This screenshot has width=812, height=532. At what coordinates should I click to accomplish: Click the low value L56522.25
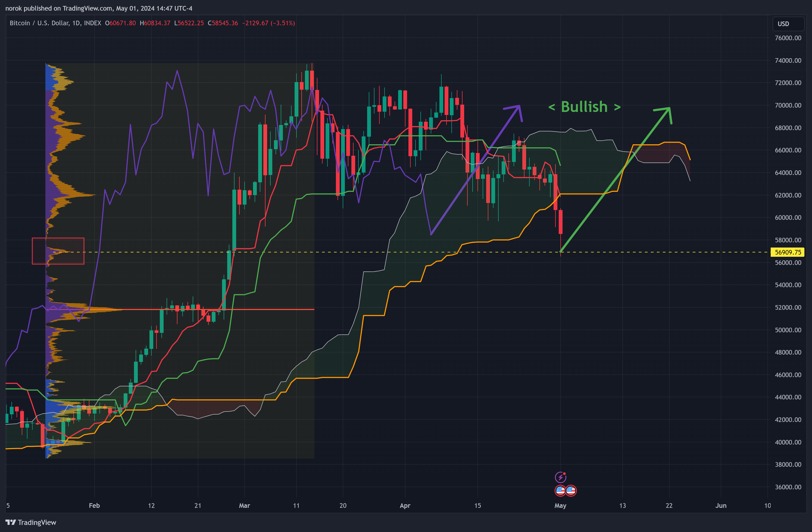(x=189, y=23)
